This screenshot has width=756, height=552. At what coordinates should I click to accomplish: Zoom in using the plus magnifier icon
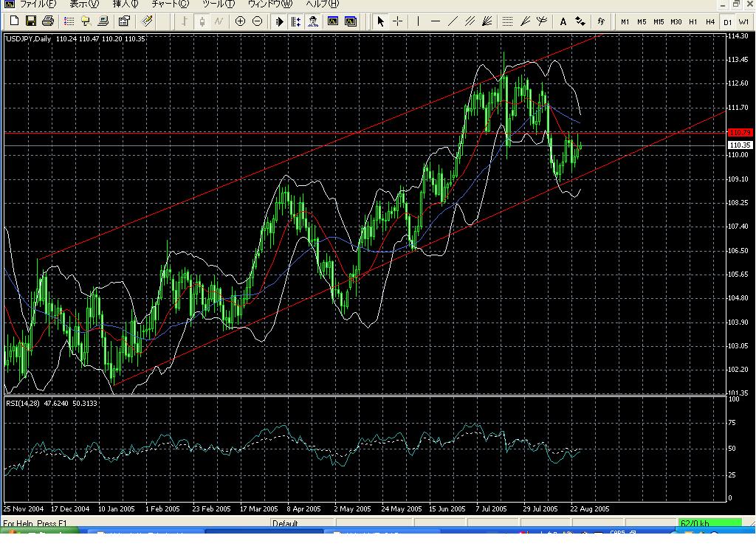[240, 21]
